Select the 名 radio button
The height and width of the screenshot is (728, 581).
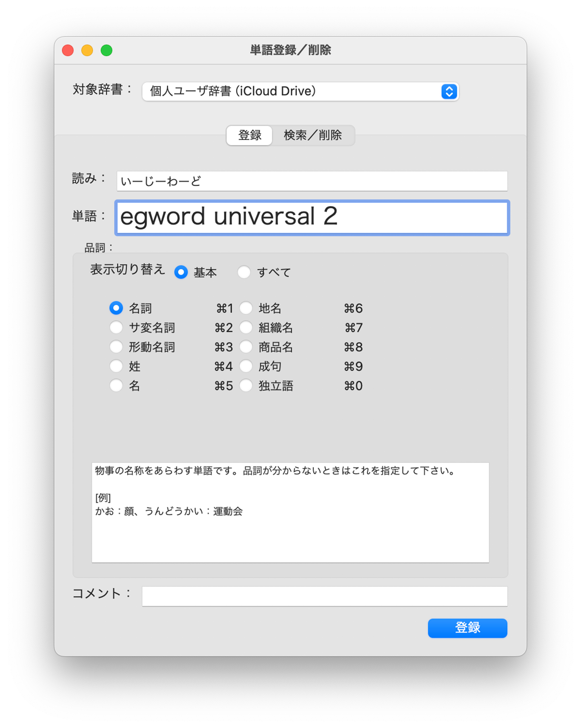pos(116,385)
